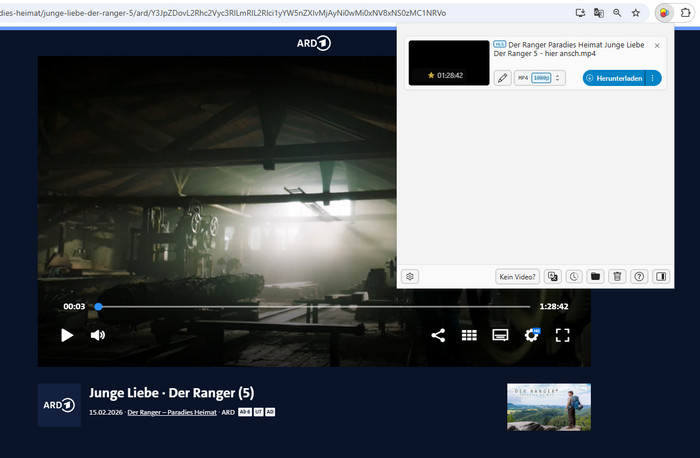Translate this page via address bar icon
Screen dimensions: 700x458
point(599,13)
